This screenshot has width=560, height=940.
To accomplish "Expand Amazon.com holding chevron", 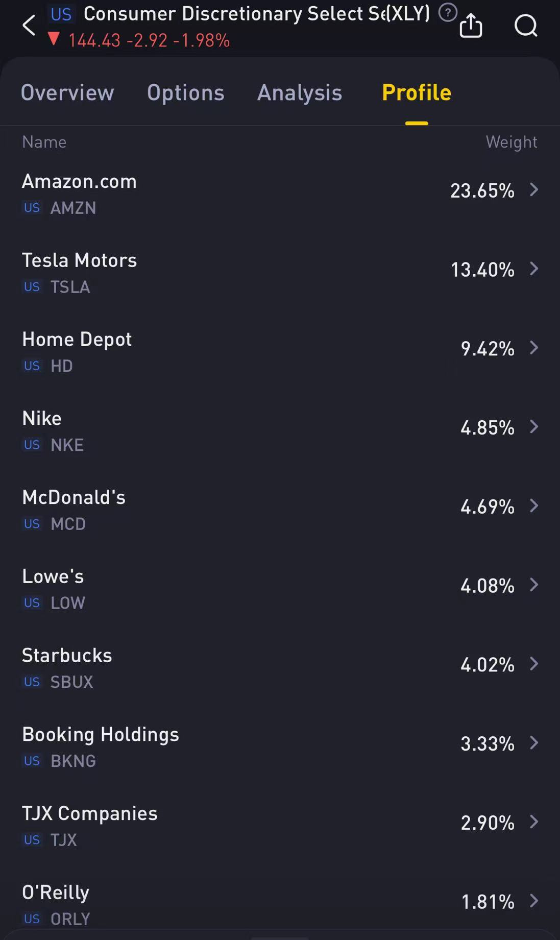I will (x=534, y=190).
